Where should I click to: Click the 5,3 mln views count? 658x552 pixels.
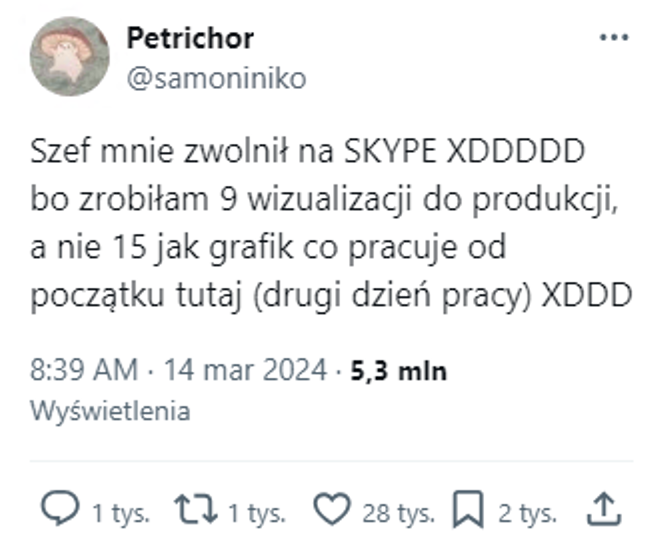click(x=399, y=371)
